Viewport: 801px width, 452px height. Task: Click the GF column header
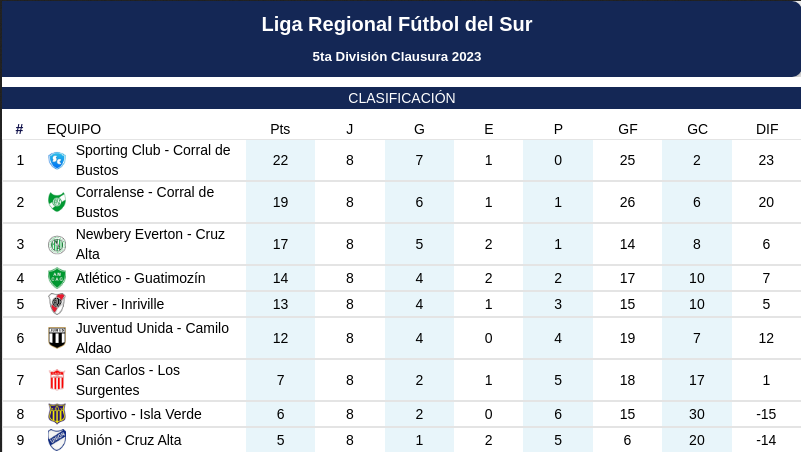pyautogui.click(x=628, y=129)
